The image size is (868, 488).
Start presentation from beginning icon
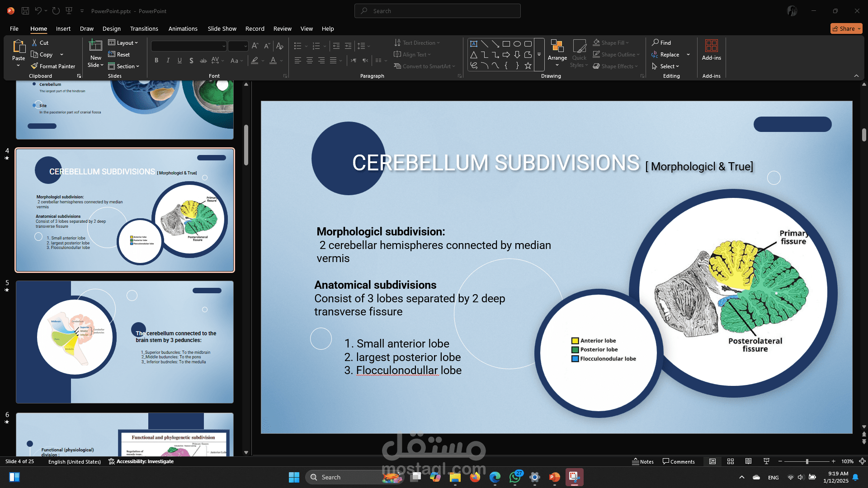[x=69, y=11]
